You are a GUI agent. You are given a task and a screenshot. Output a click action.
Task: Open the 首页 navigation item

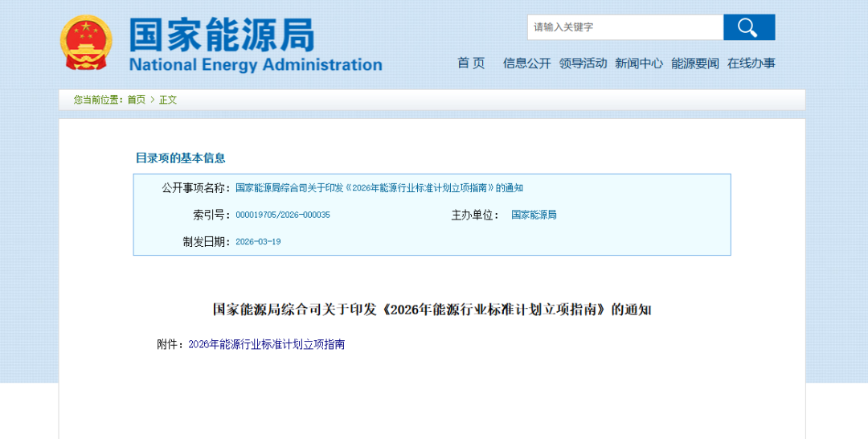coord(471,63)
